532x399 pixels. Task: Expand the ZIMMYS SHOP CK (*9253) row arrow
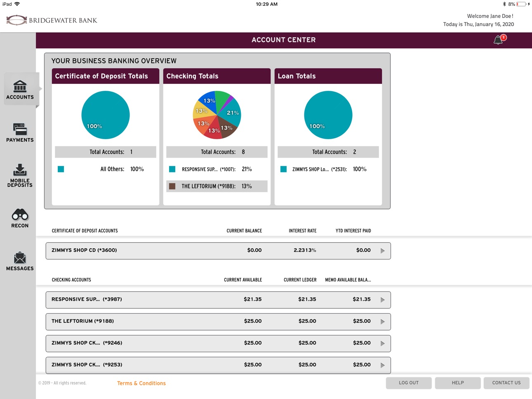click(x=383, y=366)
